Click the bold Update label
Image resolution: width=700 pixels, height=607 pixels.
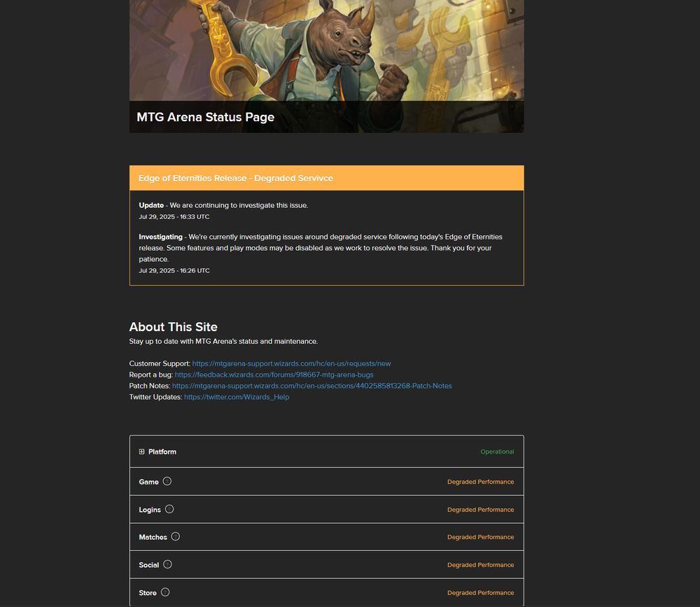coord(151,205)
